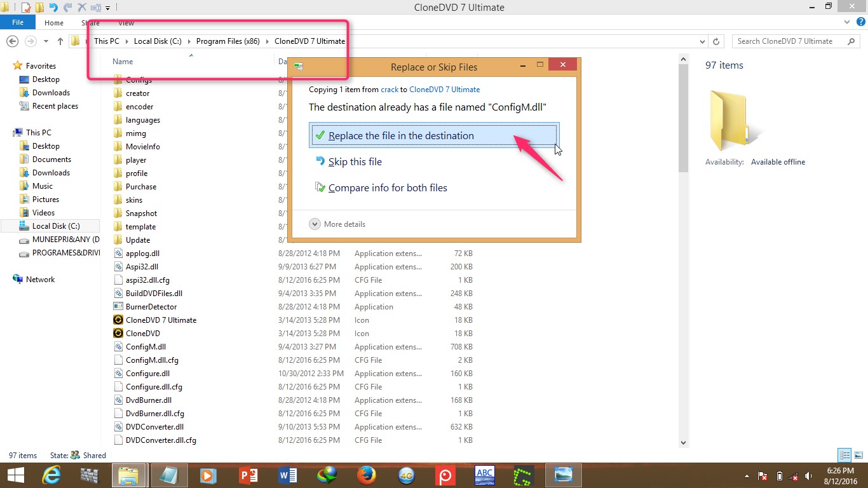Select the BurnerDetector application icon

[118, 306]
